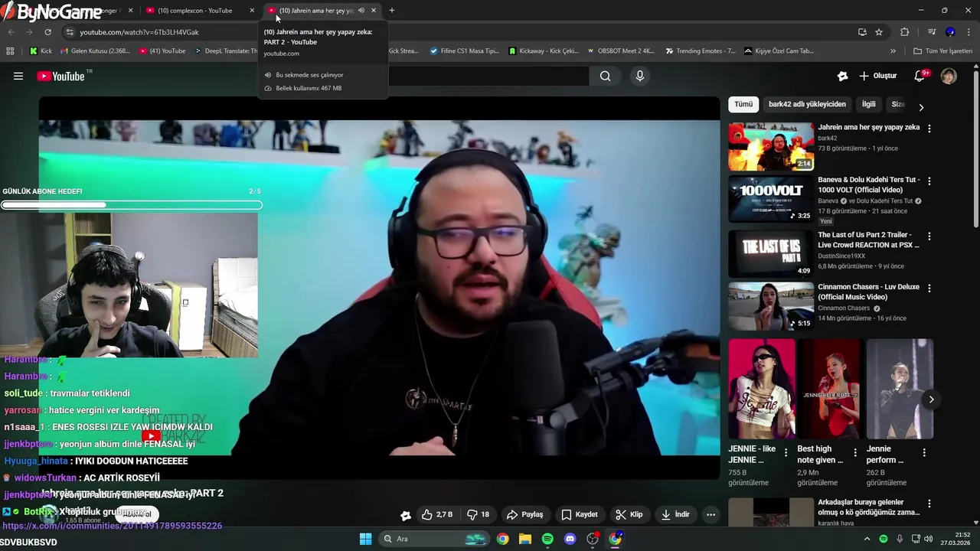Viewport: 980px width, 551px height.
Task: Reload the page with the refresh icon
Action: [x=47, y=32]
